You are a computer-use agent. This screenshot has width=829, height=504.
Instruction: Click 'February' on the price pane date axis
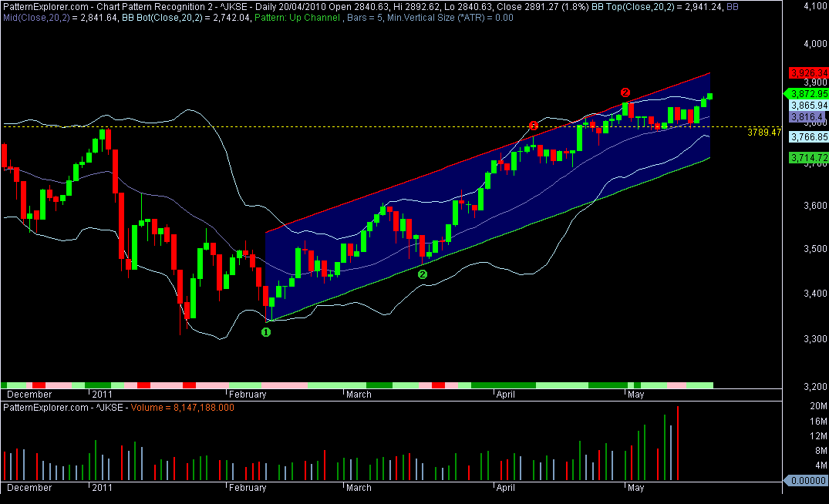click(x=248, y=394)
